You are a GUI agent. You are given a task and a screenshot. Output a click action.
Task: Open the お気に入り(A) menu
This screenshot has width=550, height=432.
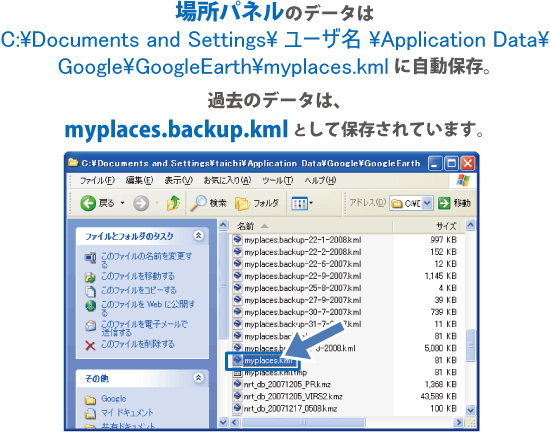click(227, 180)
